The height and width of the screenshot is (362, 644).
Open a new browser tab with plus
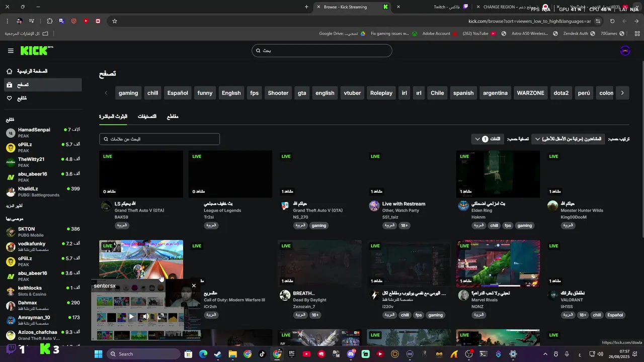[306, 7]
